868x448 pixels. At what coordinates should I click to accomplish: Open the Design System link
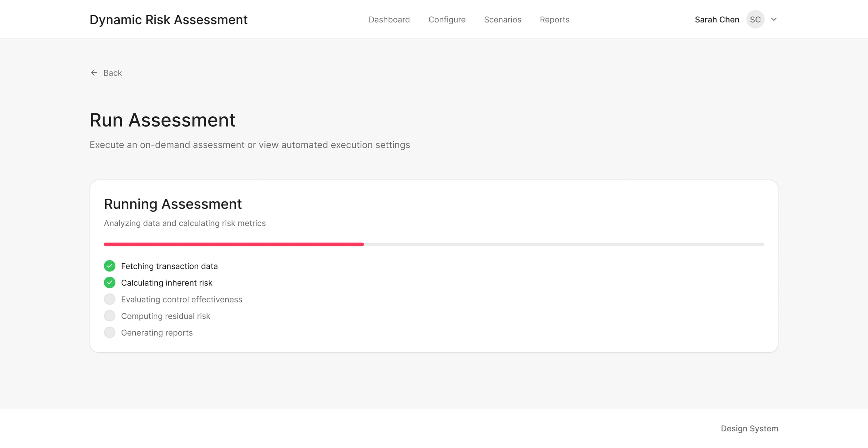(749, 428)
